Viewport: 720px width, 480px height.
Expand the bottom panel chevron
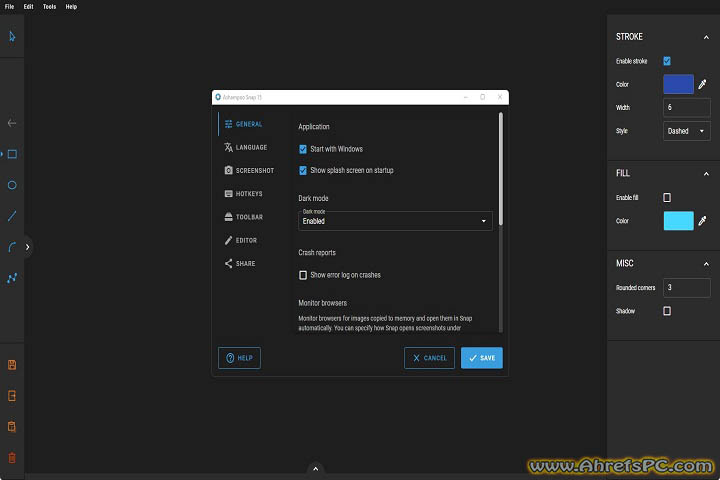315,469
